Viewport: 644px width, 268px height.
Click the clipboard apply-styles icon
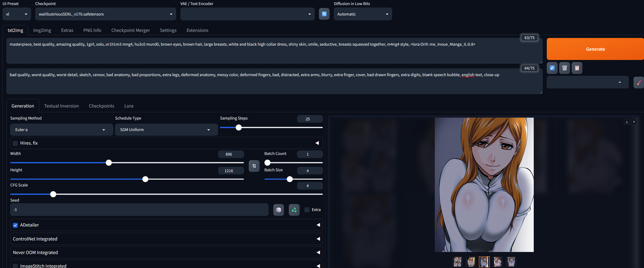tap(577, 68)
